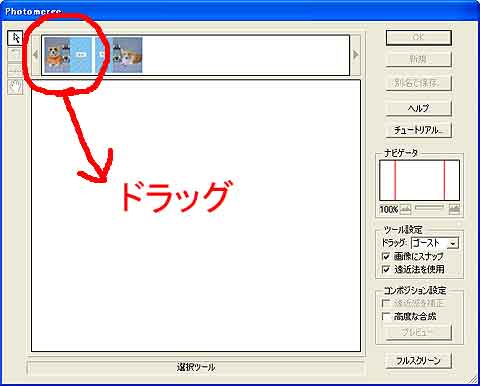480x386 pixels.
Task: Click the navigator preview box
Action: [x=419, y=180]
